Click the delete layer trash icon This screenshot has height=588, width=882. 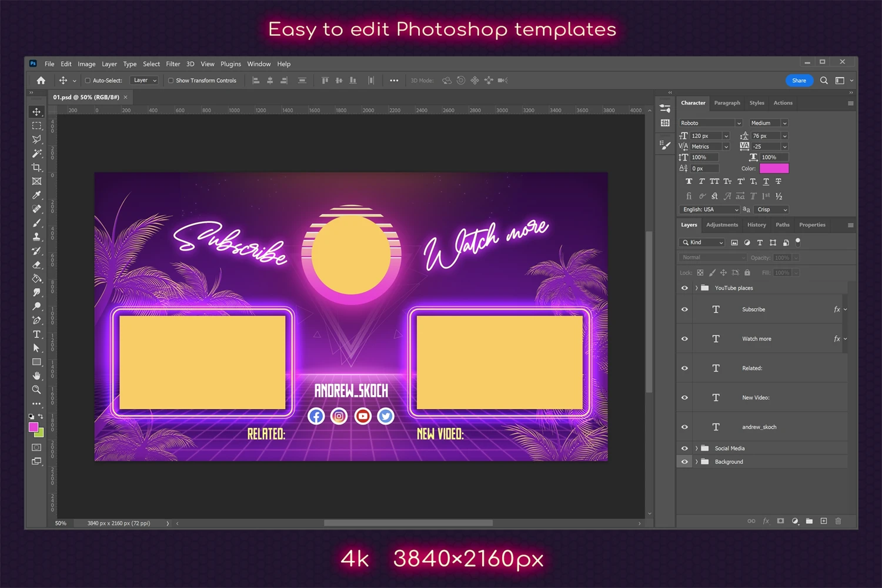tap(838, 521)
